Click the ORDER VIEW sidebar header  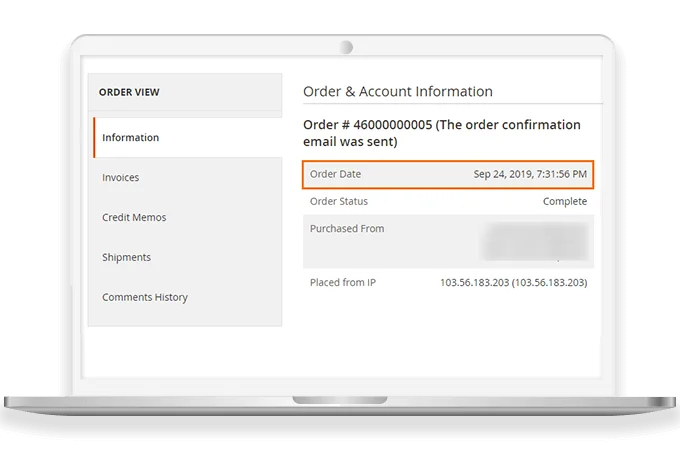point(129,93)
